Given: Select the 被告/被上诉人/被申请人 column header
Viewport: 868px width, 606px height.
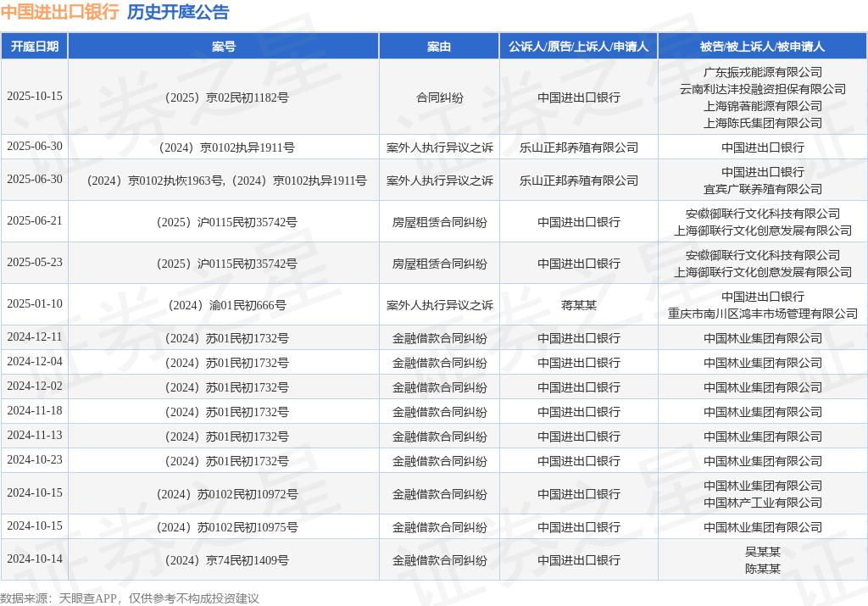Looking at the screenshot, I should [x=762, y=47].
